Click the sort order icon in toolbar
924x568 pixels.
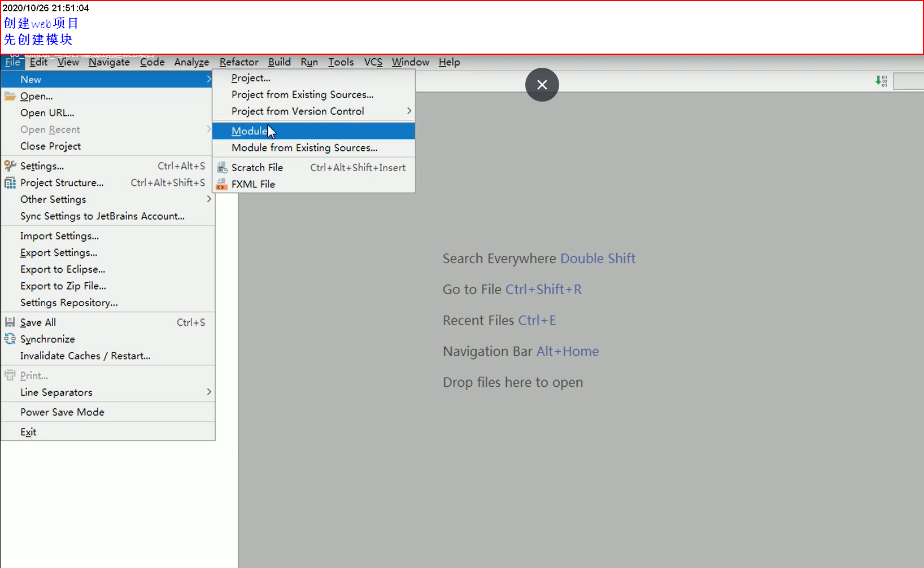coord(881,81)
